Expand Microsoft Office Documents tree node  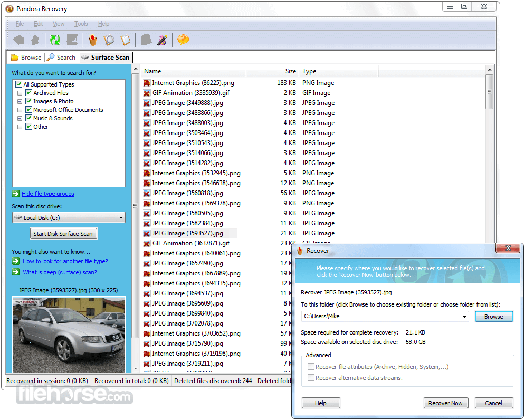point(20,110)
